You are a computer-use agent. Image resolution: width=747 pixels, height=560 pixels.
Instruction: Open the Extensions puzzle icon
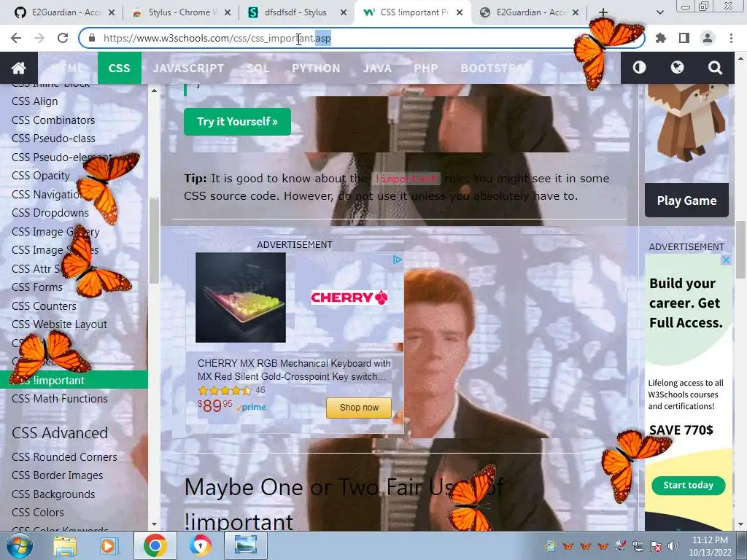point(661,38)
